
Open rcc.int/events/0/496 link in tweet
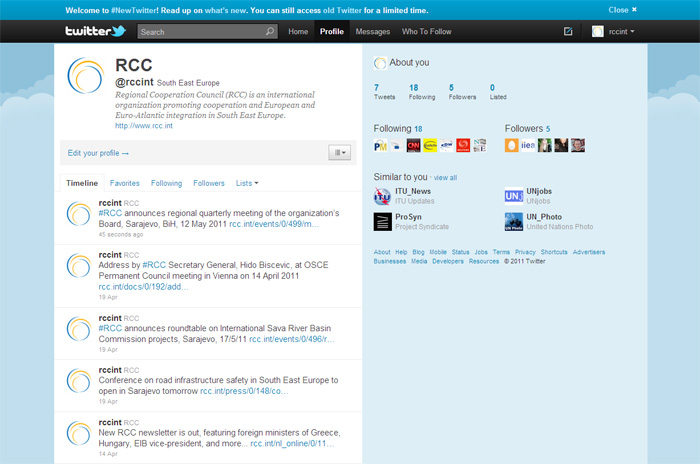[x=292, y=339]
